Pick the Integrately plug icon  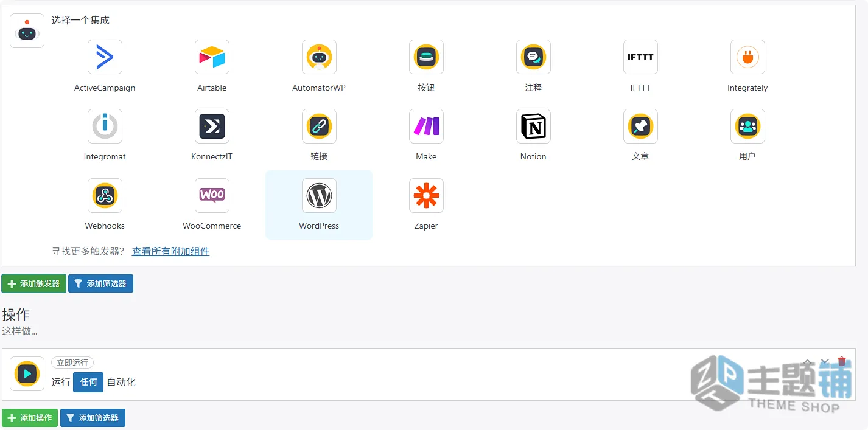747,57
